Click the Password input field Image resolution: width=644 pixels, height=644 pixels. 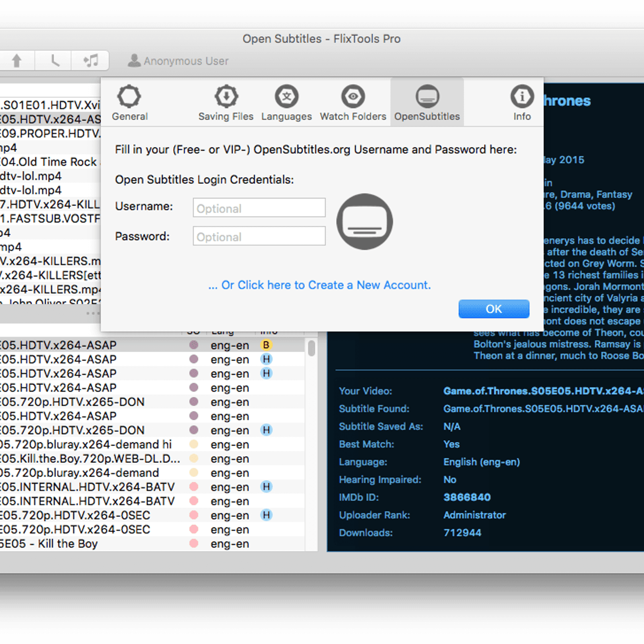[259, 236]
